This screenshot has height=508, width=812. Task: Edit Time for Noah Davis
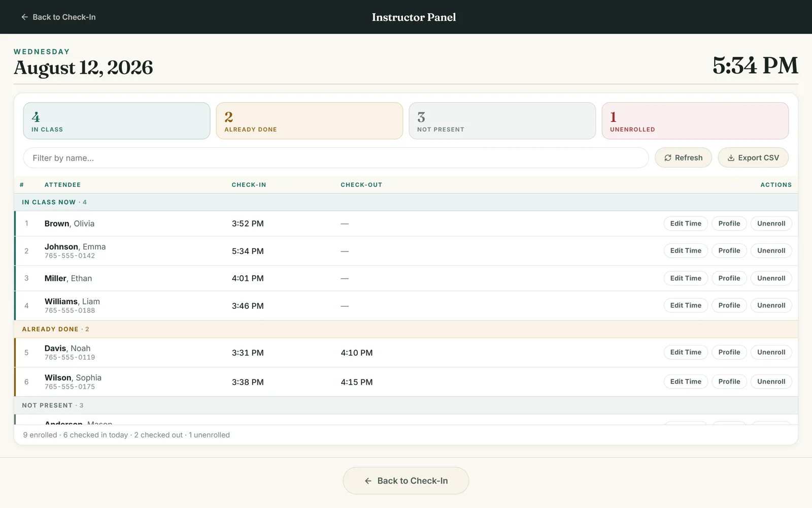click(x=686, y=353)
